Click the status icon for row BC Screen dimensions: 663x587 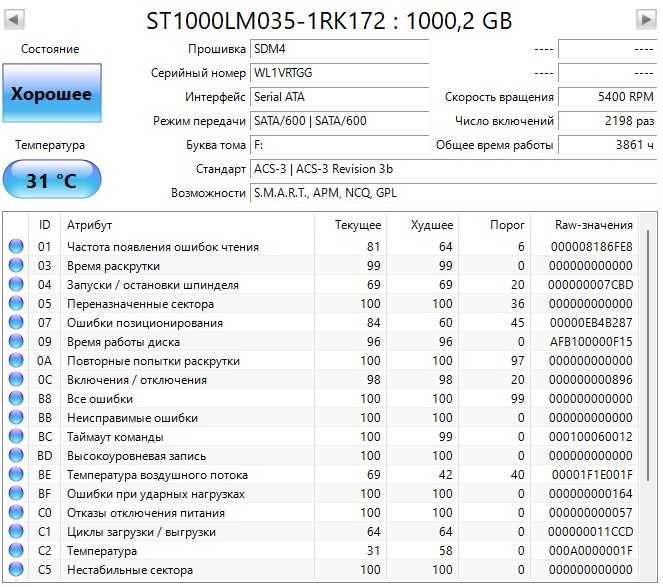click(x=16, y=437)
